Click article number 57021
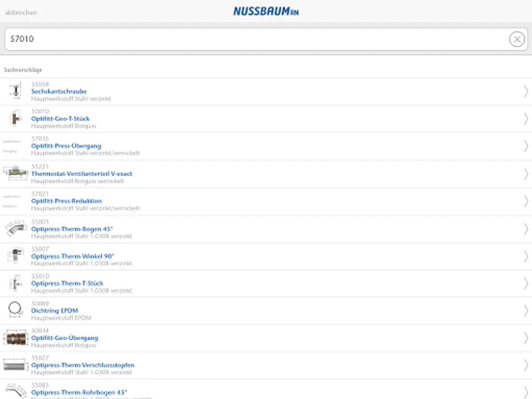This screenshot has width=532, height=399. (40, 194)
